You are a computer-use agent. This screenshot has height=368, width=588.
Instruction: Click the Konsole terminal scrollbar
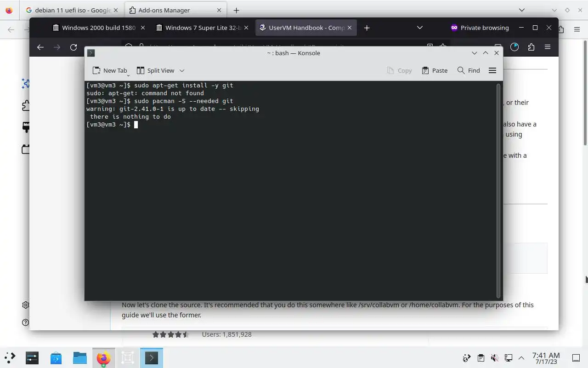[x=498, y=190]
